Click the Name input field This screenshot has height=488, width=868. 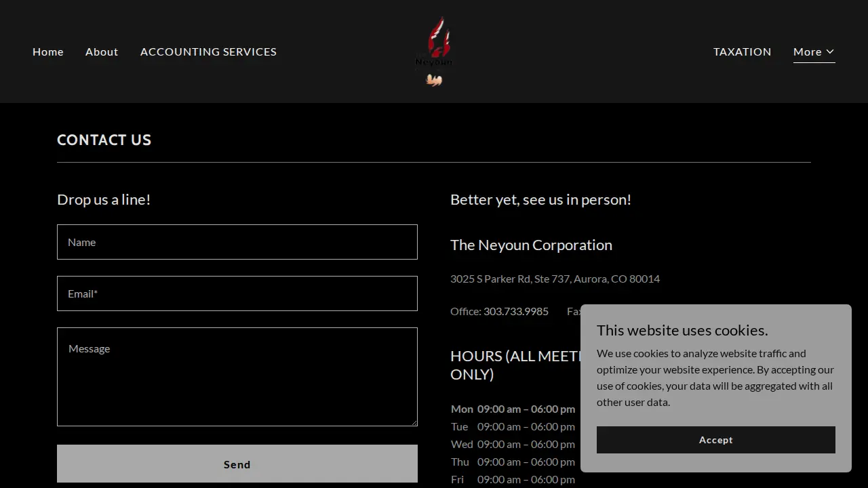237,242
